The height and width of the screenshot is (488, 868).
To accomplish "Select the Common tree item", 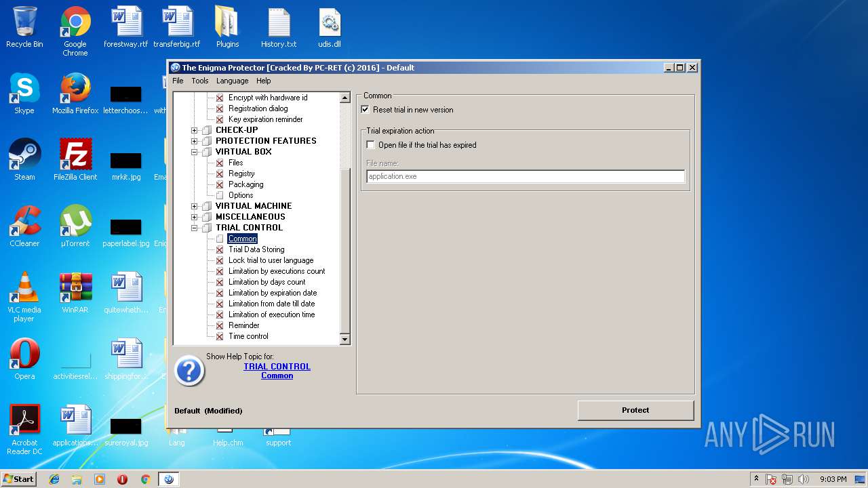I will 242,239.
